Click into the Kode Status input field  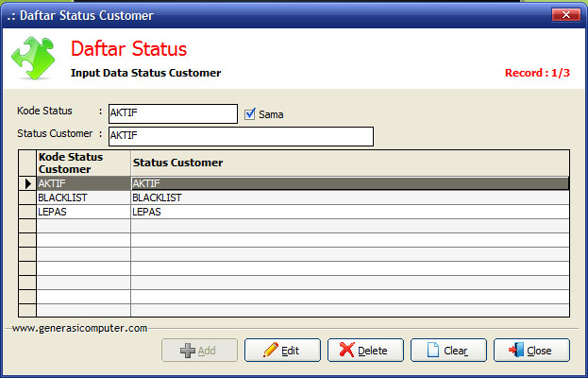[173, 114]
